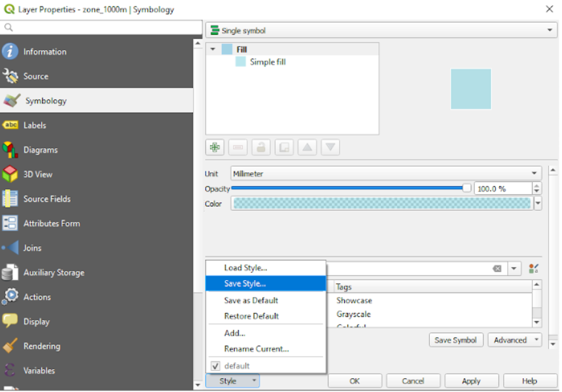562x392 pixels.
Task: Click the duplicate symbol layer icon
Action: (284, 147)
